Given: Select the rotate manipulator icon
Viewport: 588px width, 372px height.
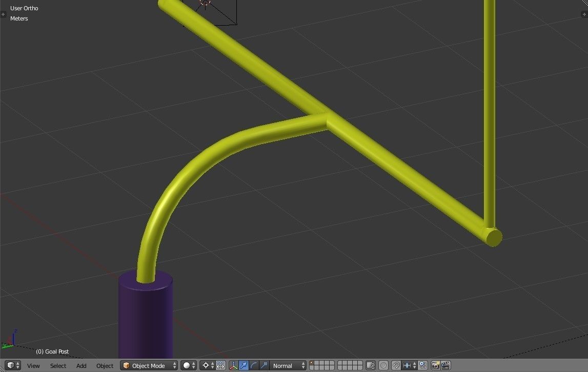Looking at the screenshot, I should [x=254, y=365].
